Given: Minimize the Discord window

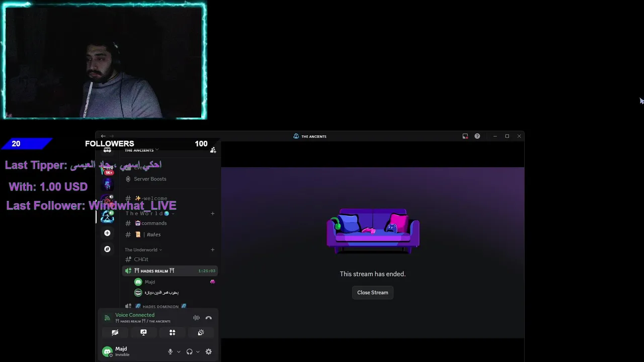Looking at the screenshot, I should click(x=495, y=136).
